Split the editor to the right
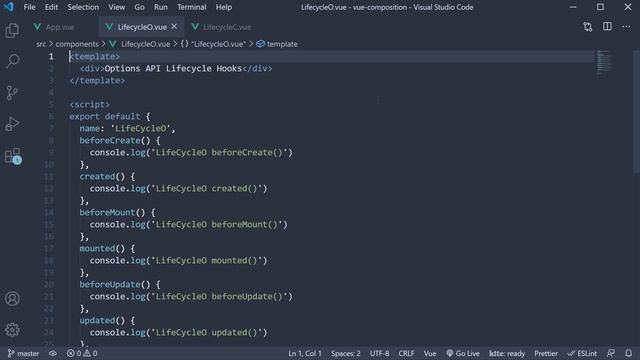Viewport: 640px width, 360px height. (x=607, y=27)
